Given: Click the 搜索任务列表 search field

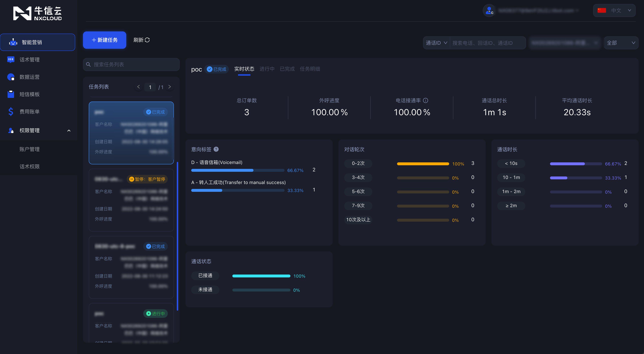Looking at the screenshot, I should (131, 65).
